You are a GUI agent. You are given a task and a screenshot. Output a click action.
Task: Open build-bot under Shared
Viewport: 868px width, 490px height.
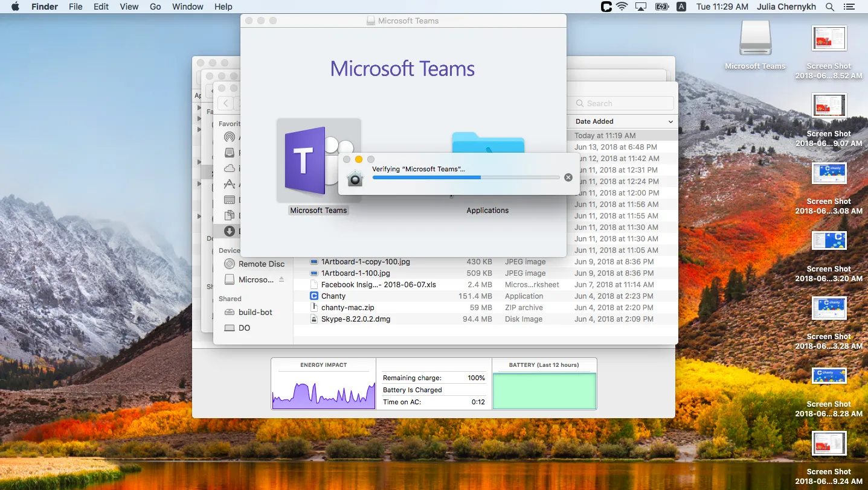click(255, 312)
